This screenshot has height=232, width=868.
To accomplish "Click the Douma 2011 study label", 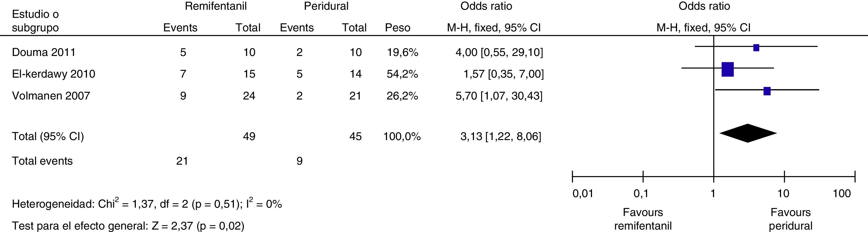I will pos(43,52).
